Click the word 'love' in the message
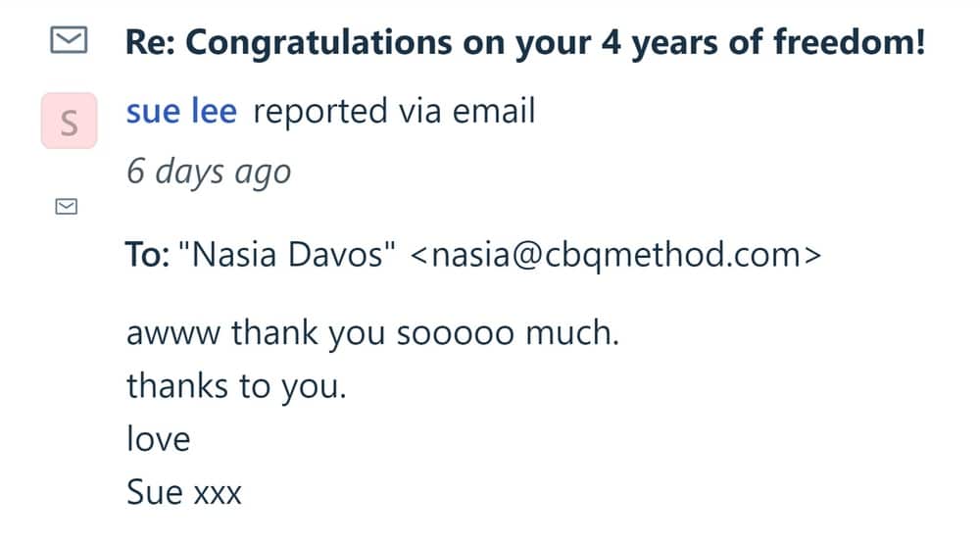980x547 pixels. pos(158,438)
